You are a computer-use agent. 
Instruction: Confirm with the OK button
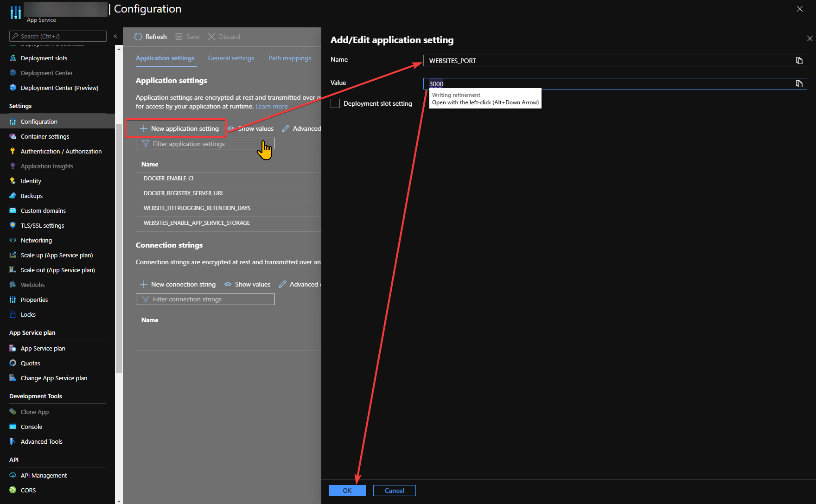point(347,491)
